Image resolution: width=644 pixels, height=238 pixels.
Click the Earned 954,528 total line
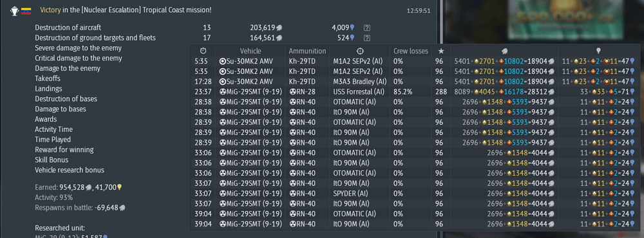tap(79, 188)
